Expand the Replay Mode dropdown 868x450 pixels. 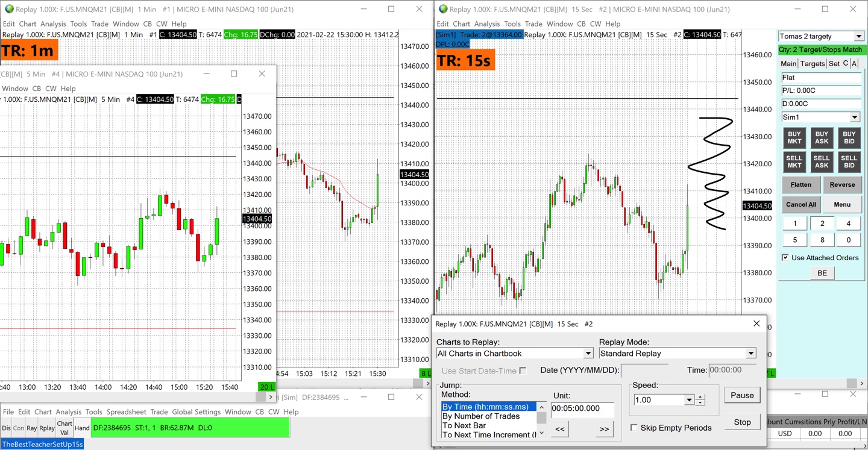(x=751, y=354)
